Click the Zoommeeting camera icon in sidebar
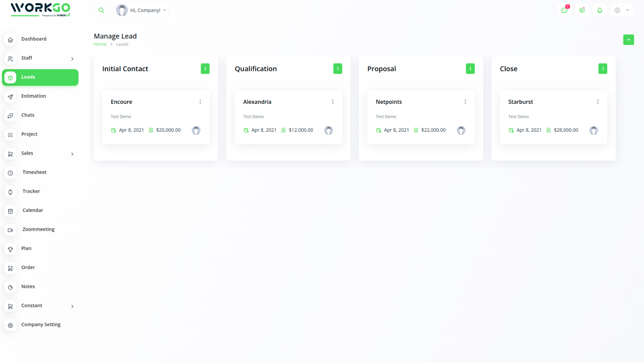Viewport: 644px width, 363px height. [x=10, y=230]
